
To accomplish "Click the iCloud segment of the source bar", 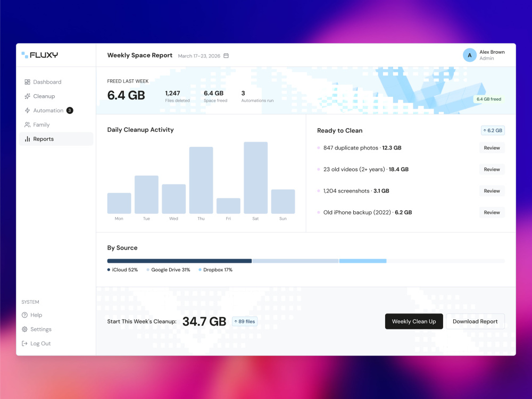I will click(179, 261).
